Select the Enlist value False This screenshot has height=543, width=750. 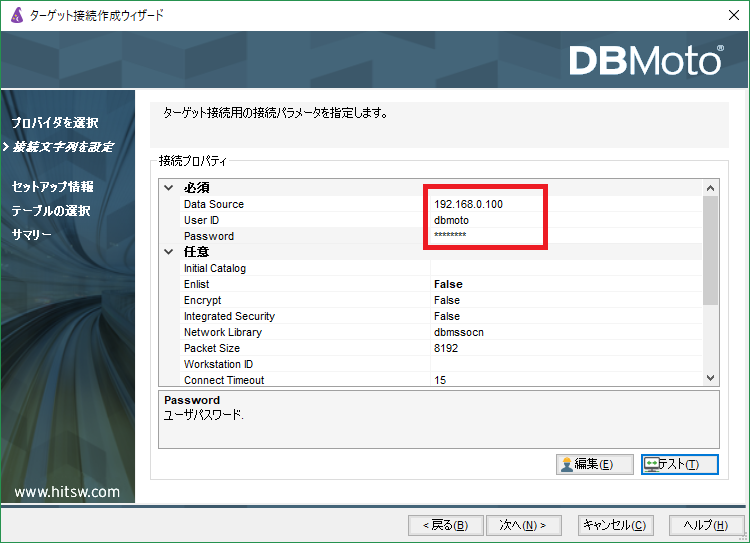click(566, 284)
